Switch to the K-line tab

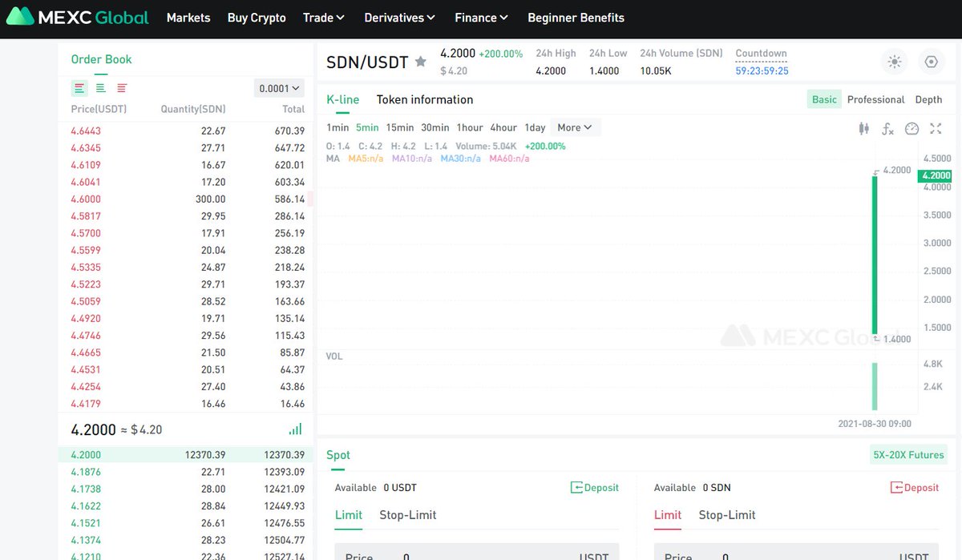[x=343, y=99]
